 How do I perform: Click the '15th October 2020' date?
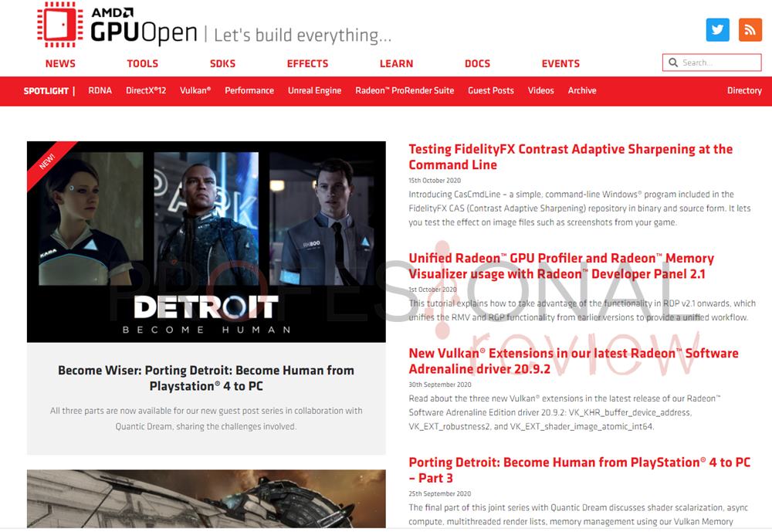coord(435,181)
